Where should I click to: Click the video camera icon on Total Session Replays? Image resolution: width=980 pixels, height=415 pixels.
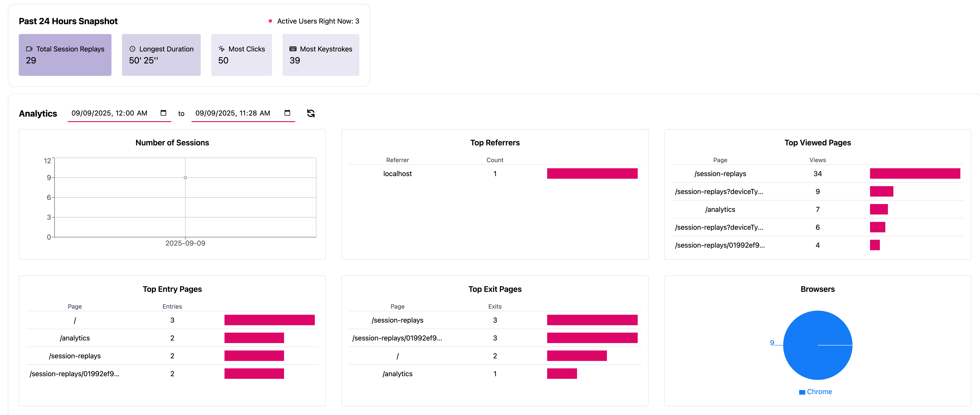point(29,49)
